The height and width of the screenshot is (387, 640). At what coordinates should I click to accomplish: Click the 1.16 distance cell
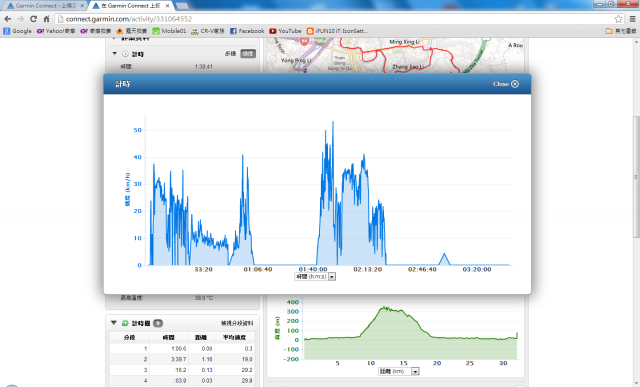(207, 359)
